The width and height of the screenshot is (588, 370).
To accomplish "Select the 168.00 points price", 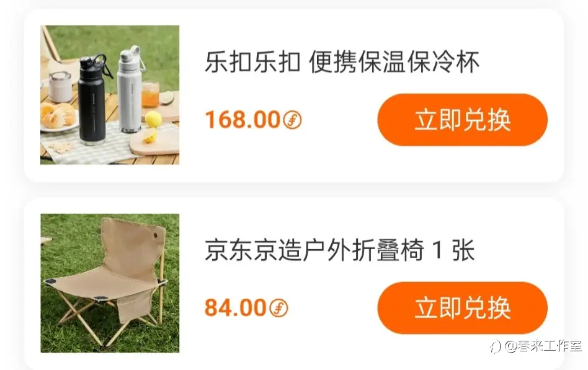I will click(x=243, y=120).
